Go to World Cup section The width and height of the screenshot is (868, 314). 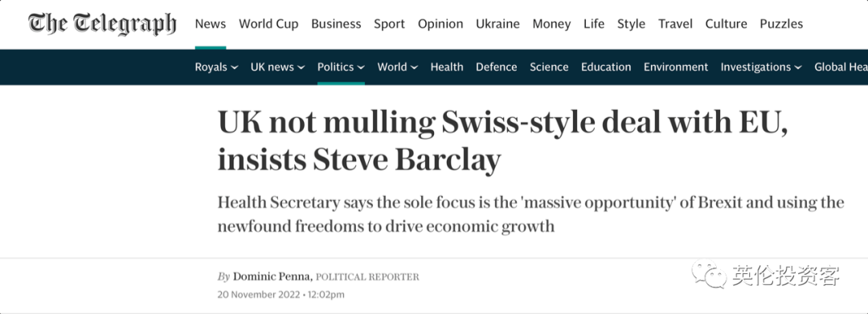click(x=268, y=24)
